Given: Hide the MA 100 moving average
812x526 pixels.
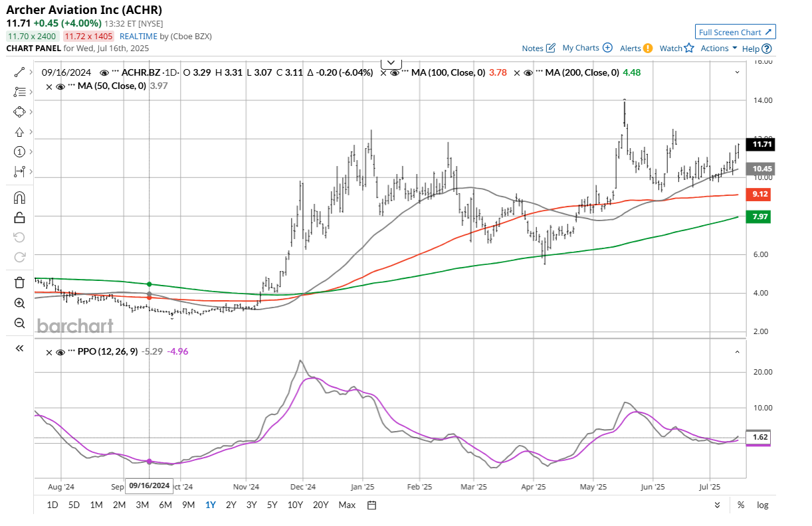Looking at the screenshot, I should [x=394, y=72].
